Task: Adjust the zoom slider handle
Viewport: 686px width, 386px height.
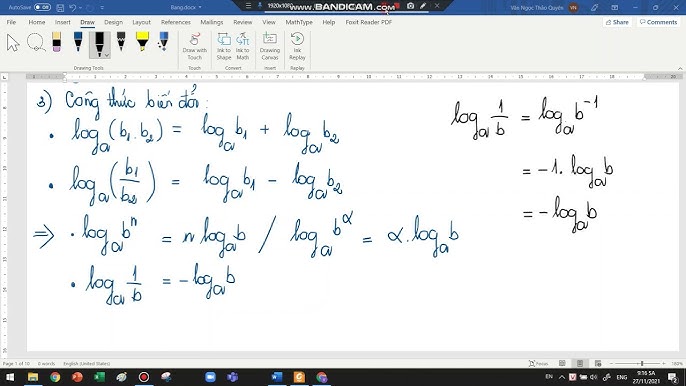Action: coord(642,363)
